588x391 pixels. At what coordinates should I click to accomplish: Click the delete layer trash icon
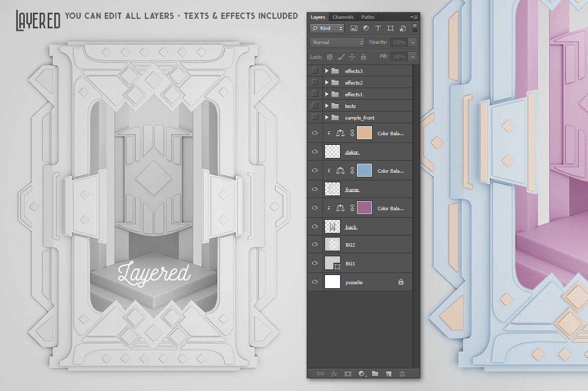402,374
